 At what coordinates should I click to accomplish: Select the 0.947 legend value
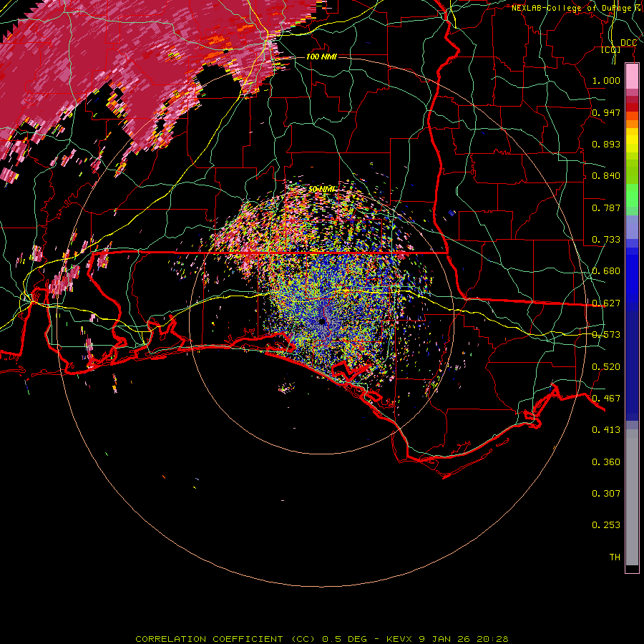point(606,112)
